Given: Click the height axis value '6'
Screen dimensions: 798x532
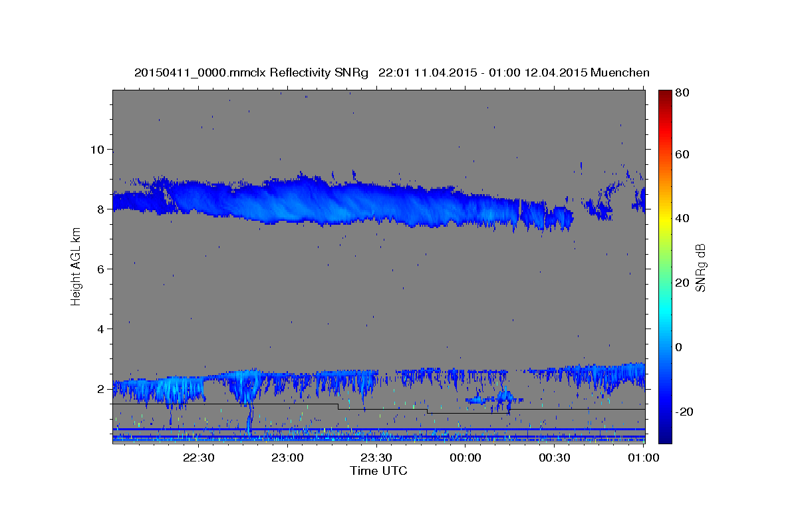Looking at the screenshot, I should pyautogui.click(x=102, y=269).
